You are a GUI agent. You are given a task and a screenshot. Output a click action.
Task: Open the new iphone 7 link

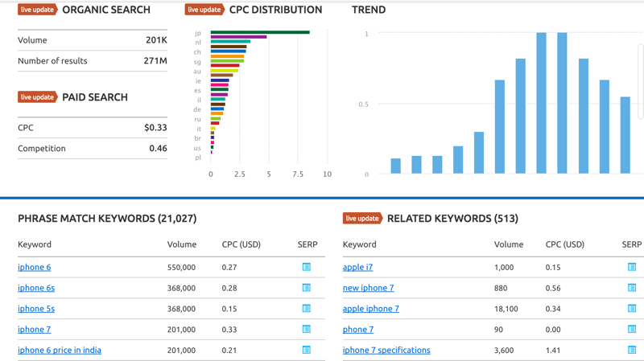[369, 288]
